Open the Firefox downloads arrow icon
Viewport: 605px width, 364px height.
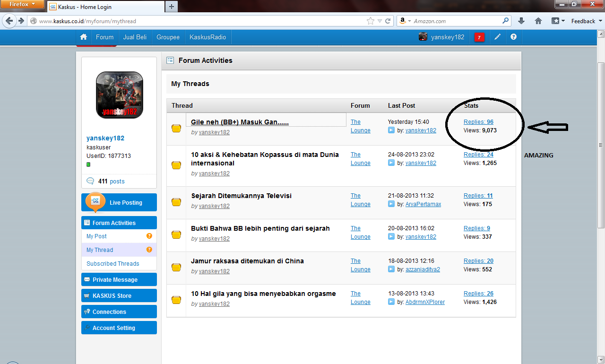521,21
